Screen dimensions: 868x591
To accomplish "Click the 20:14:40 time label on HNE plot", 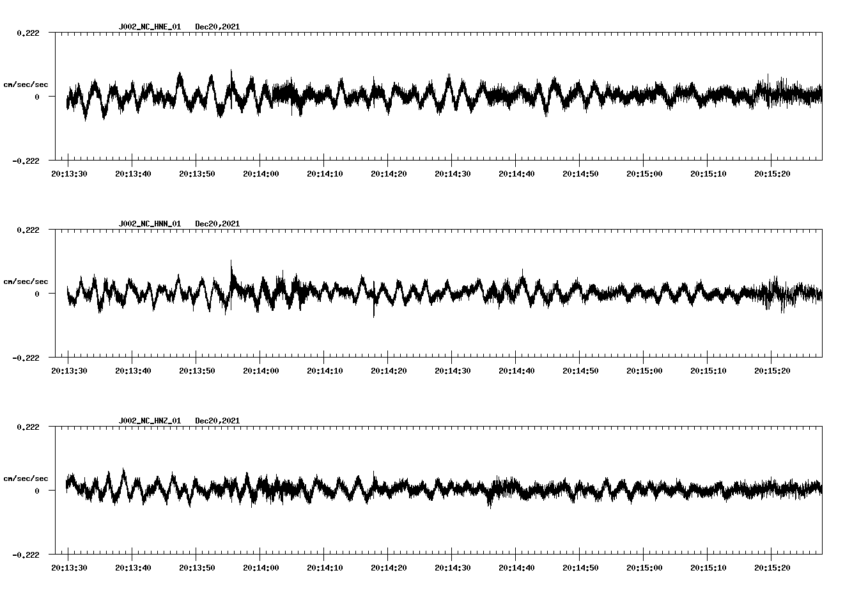I will click(x=516, y=174).
